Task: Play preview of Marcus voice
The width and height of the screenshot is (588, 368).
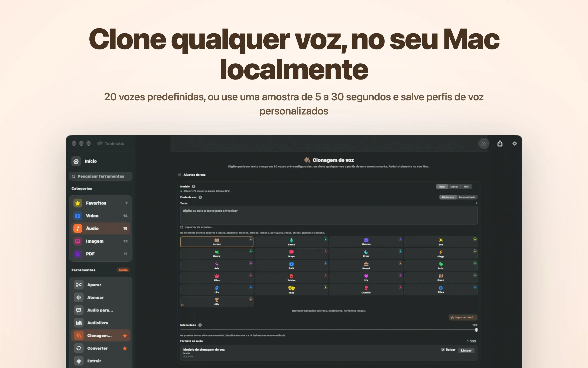Action: (400, 239)
